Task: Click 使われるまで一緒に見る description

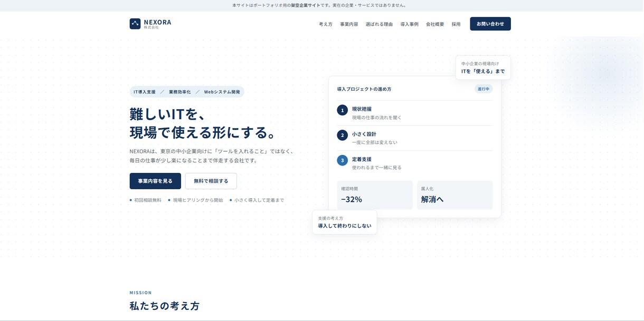Action: (377, 168)
